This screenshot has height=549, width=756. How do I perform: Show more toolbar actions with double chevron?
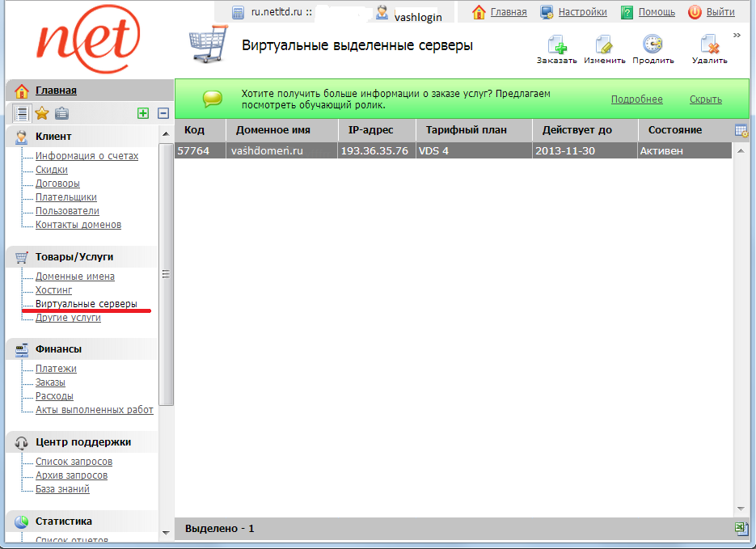point(737,36)
